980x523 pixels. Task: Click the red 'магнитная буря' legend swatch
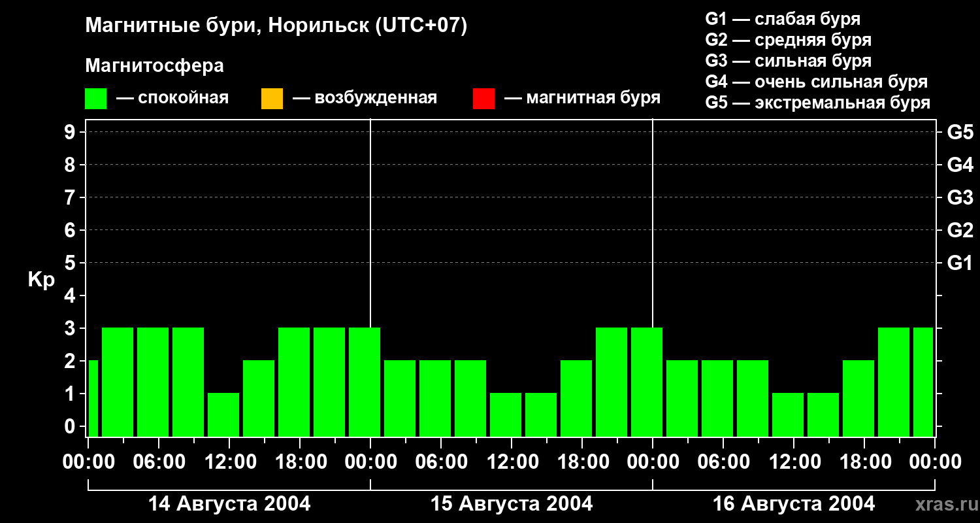[x=483, y=99]
